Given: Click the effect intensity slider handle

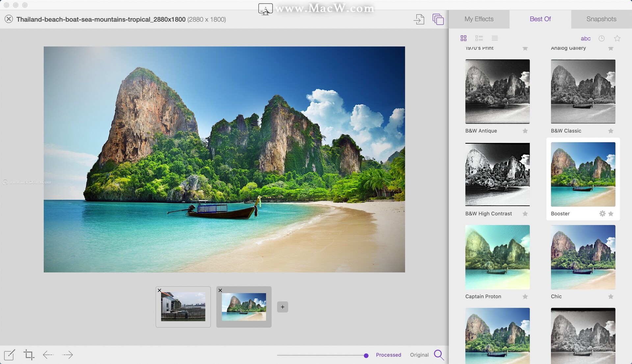Looking at the screenshot, I should tap(366, 355).
